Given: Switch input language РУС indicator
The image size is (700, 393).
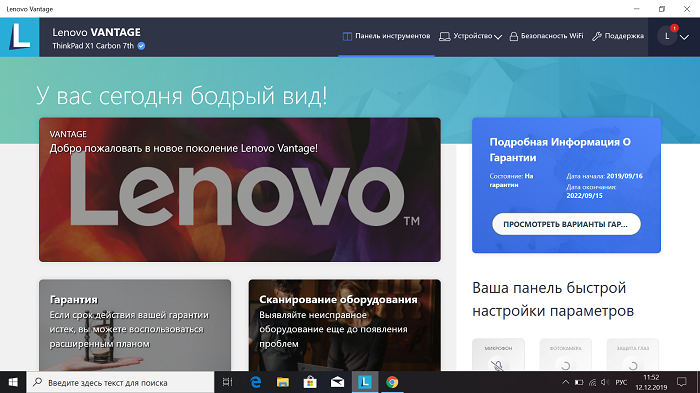Looking at the screenshot, I should click(x=621, y=382).
